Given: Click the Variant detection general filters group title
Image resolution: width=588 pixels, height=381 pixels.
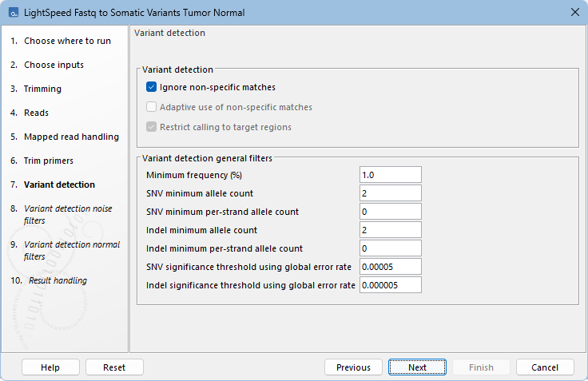Looking at the screenshot, I should (x=207, y=158).
